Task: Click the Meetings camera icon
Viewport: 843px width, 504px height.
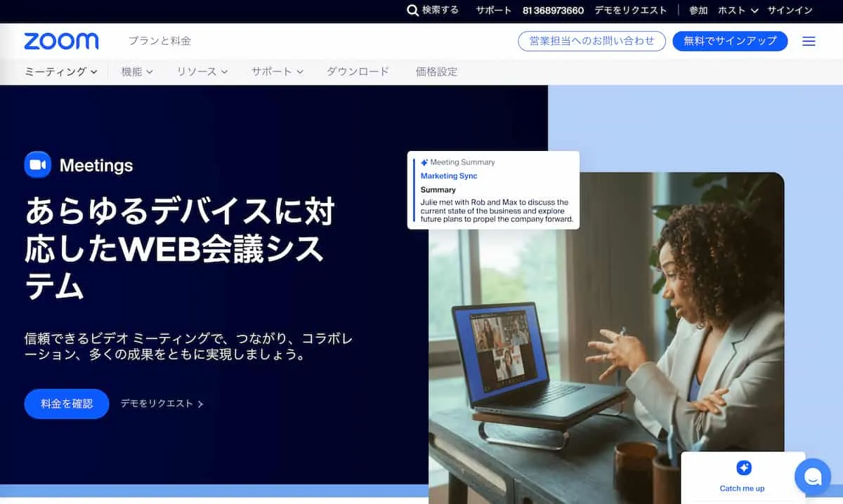Action: pos(38,165)
